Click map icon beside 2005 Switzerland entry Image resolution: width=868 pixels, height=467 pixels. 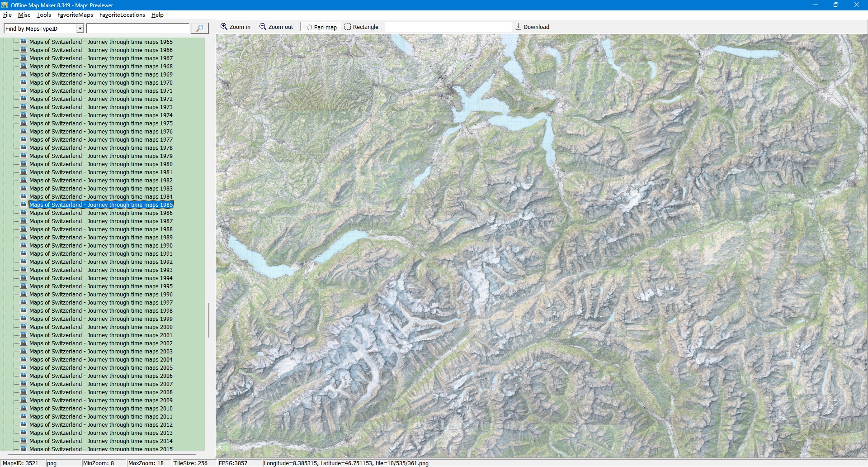click(x=24, y=367)
